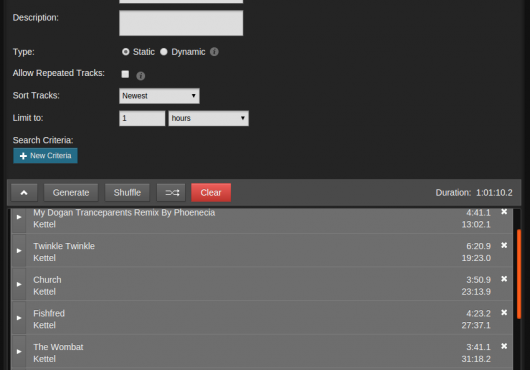530x370 pixels.
Task: Click the Search Criteria label
Action: (43, 140)
